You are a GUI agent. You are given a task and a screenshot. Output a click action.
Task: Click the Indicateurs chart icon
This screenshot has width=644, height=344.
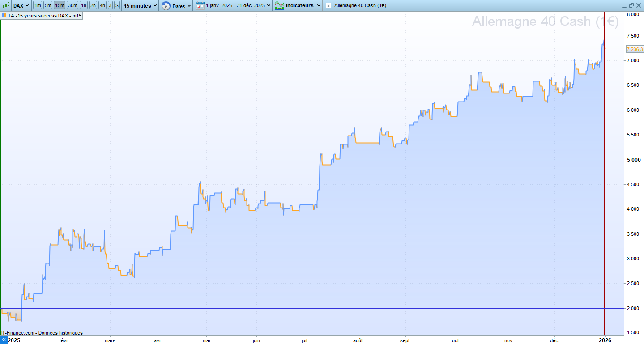pyautogui.click(x=279, y=6)
